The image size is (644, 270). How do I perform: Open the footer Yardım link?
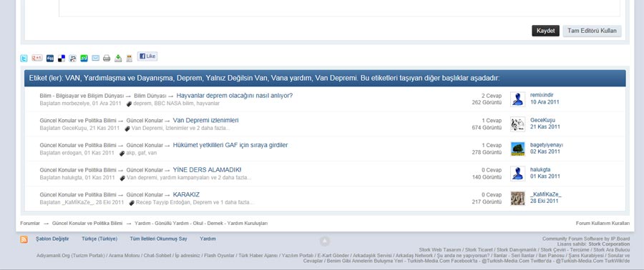pos(208,239)
